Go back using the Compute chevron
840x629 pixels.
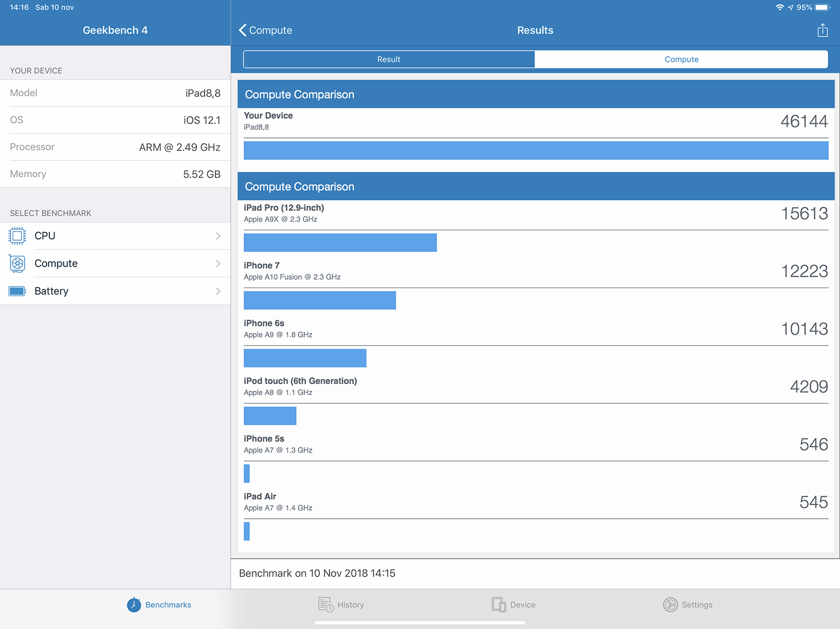pos(243,30)
